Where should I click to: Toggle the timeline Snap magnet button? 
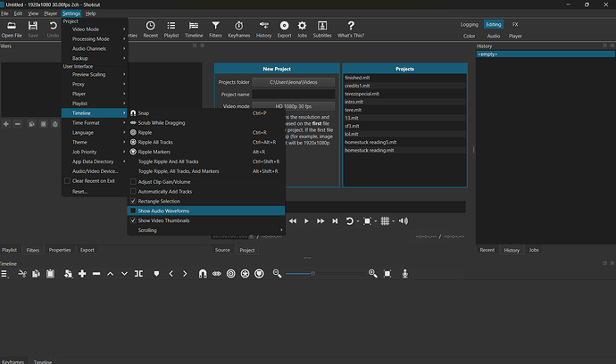pos(203,274)
